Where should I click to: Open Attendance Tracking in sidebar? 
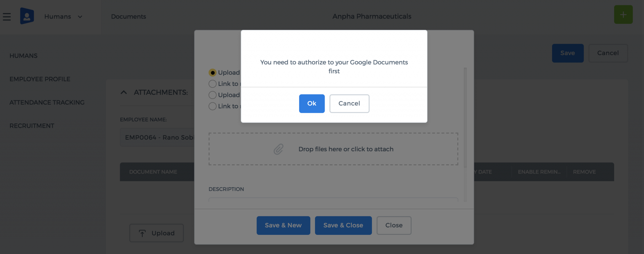tap(47, 102)
